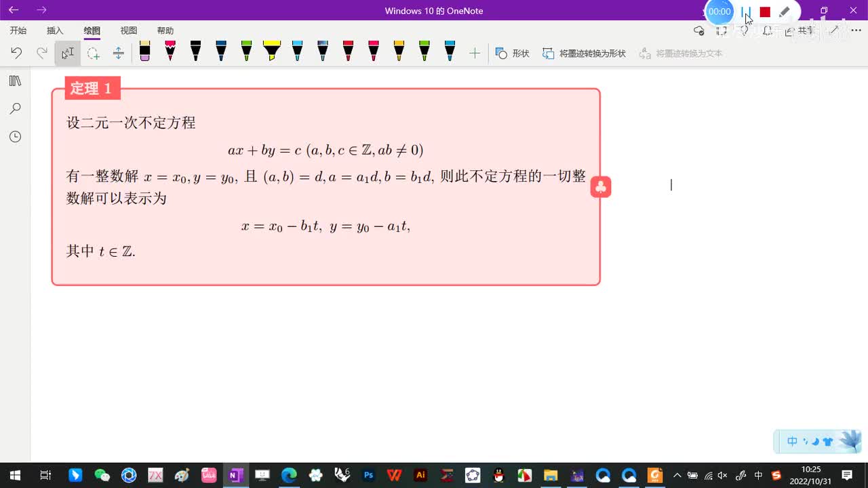The image size is (868, 488).
Task: Switch to the 绘图 tab
Action: pos(92,30)
